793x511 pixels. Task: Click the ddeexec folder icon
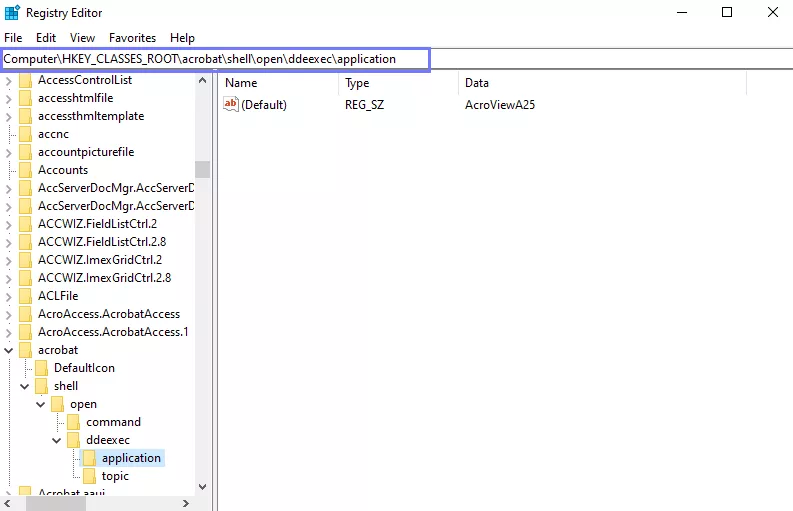click(x=73, y=440)
